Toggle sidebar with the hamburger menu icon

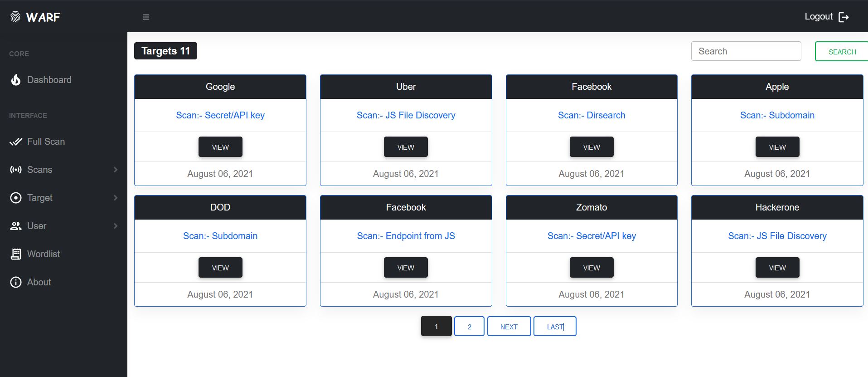[x=146, y=17]
